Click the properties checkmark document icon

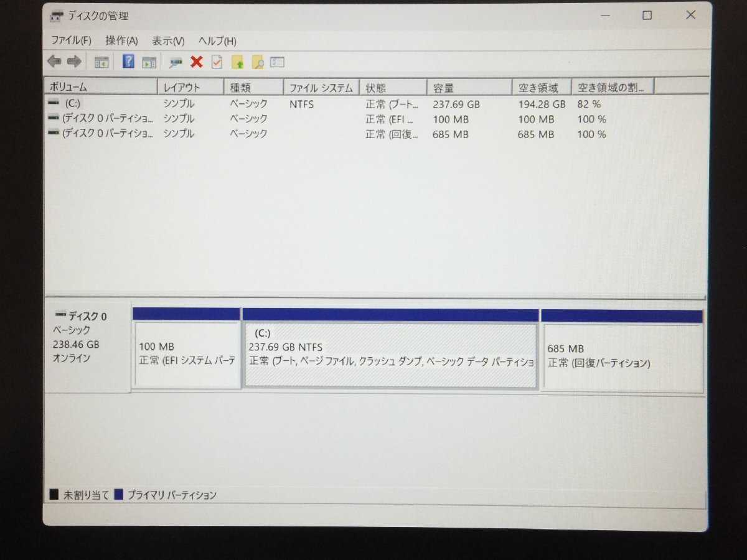pyautogui.click(x=217, y=62)
